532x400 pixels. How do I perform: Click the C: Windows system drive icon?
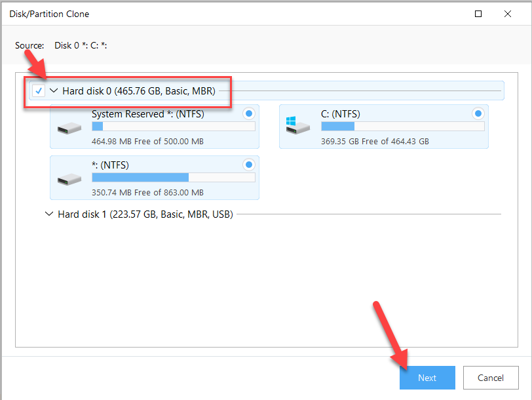[297, 125]
